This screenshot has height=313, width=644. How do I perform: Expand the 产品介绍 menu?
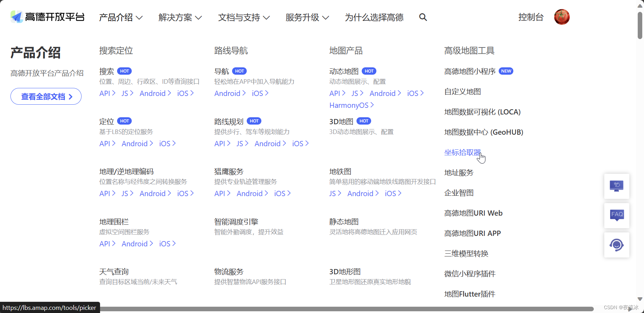121,17
